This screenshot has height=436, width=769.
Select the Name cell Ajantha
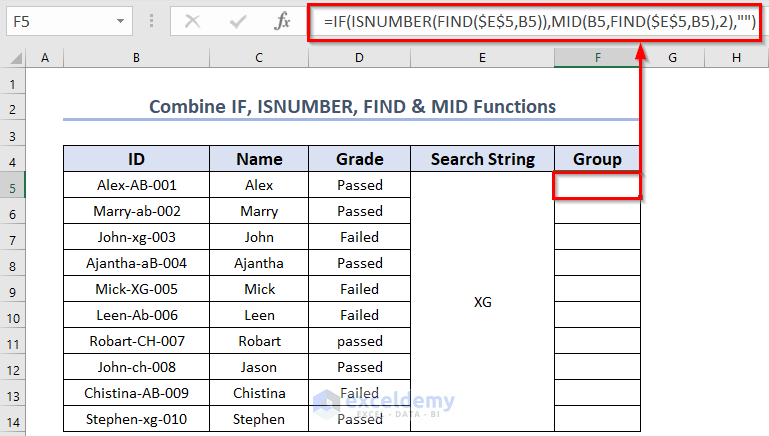[259, 263]
